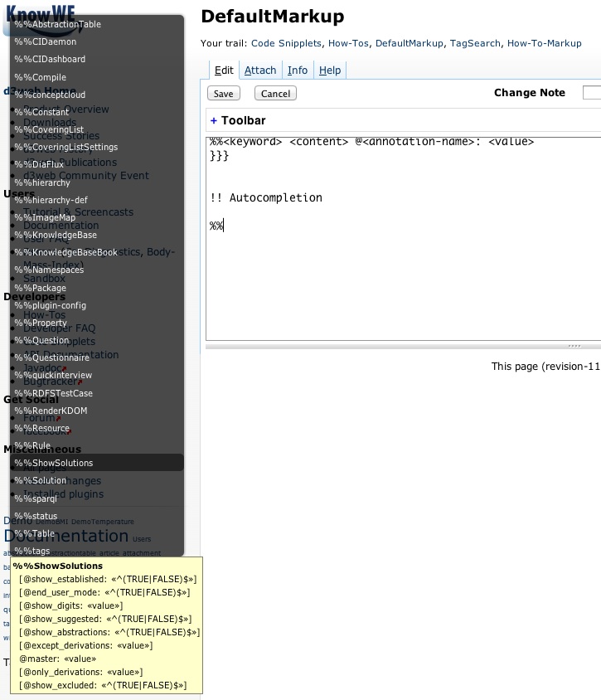The width and height of the screenshot is (601, 700).
Task: Click the Cancel button
Action: pyautogui.click(x=275, y=93)
